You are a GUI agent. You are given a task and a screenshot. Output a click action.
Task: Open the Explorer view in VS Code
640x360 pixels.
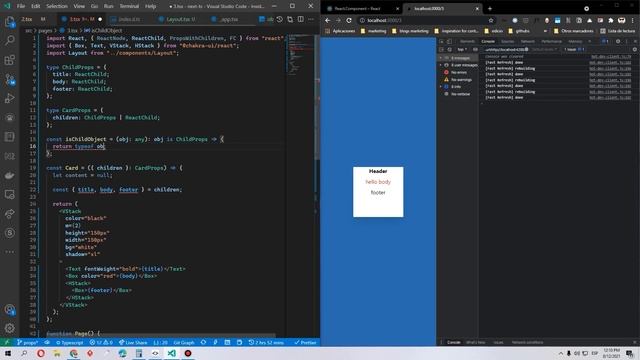coord(9,22)
